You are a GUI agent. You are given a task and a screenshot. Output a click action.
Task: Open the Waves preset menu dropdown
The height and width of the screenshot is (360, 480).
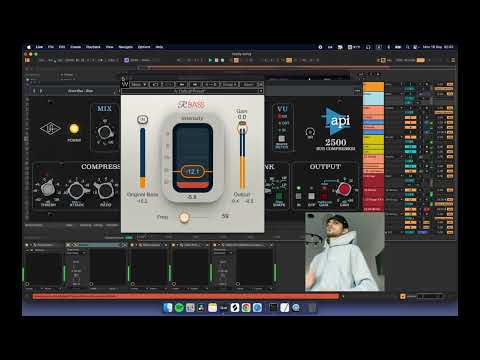[x=139, y=85]
